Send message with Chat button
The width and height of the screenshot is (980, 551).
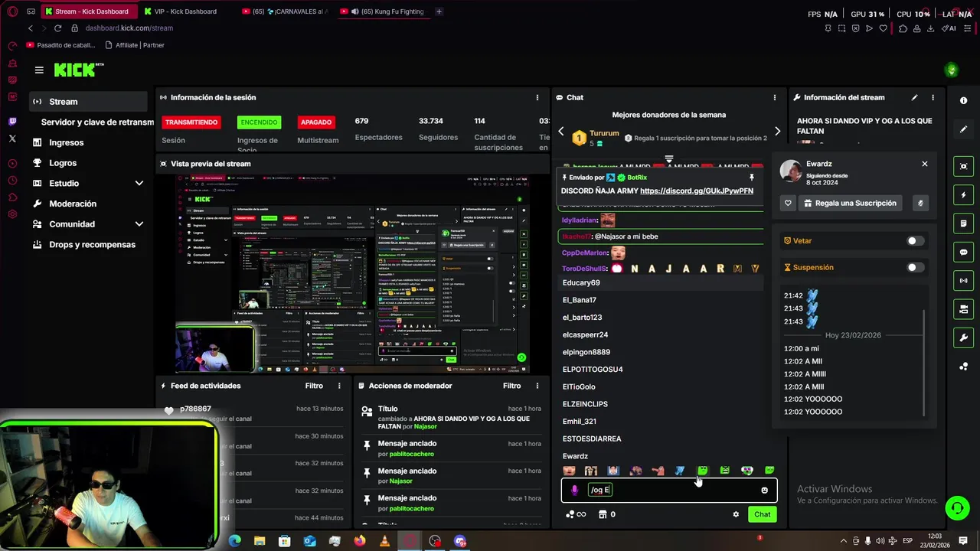click(x=763, y=514)
